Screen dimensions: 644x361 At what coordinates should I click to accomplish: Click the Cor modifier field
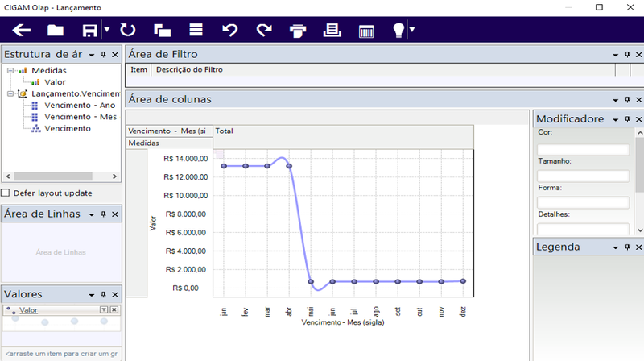[x=583, y=149]
